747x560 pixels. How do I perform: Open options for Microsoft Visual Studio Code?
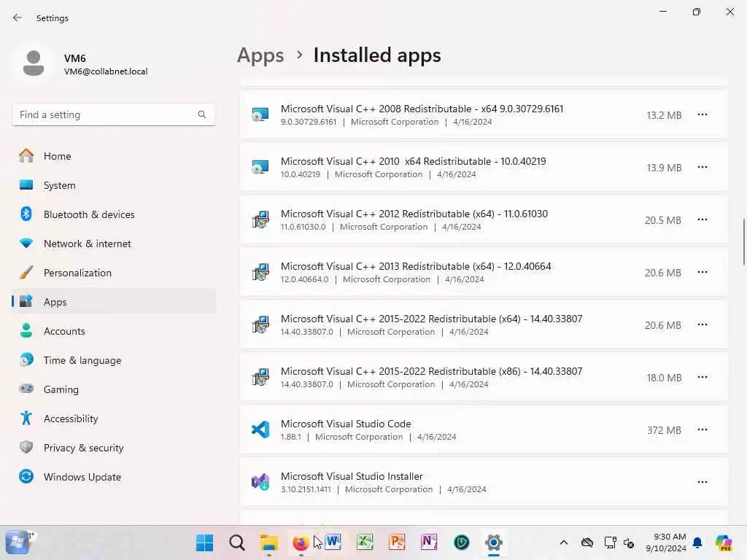click(x=703, y=429)
